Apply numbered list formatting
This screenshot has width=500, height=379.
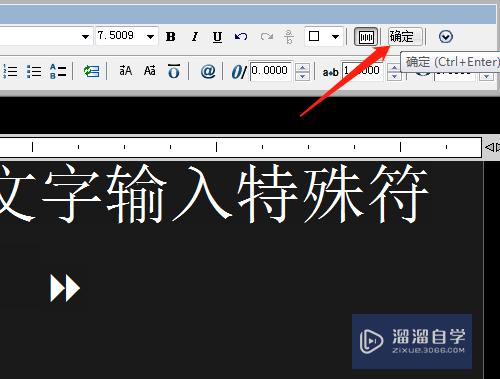10,71
